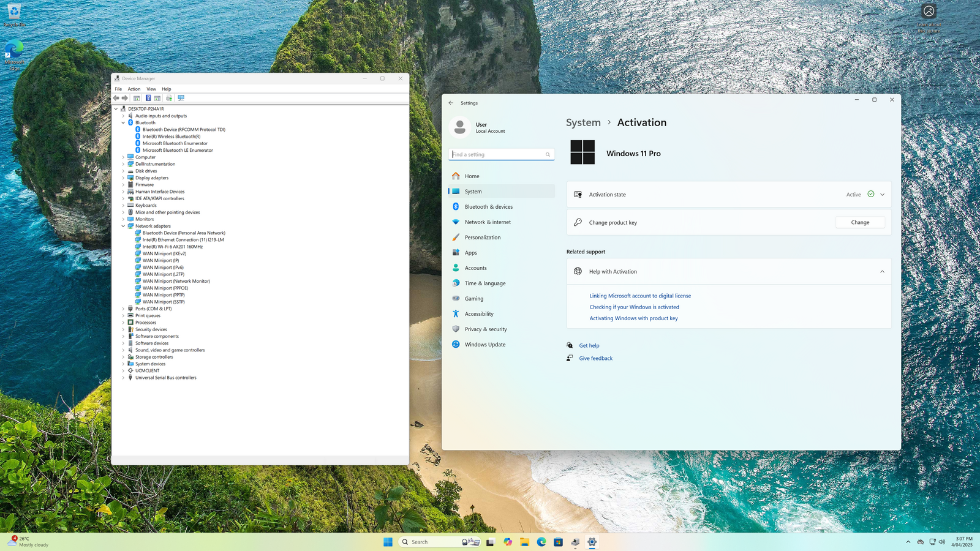
Task: Expand Audio inputs and outputs
Action: 123,116
